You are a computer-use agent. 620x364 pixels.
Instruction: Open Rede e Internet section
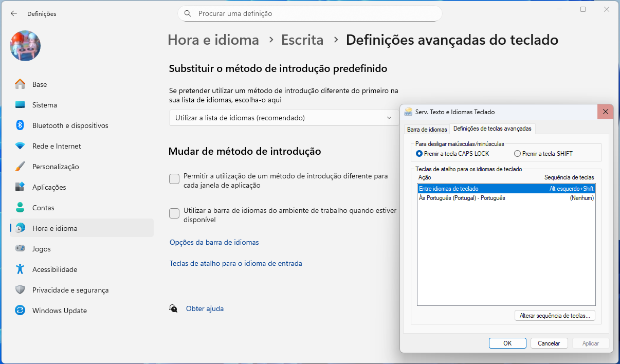pyautogui.click(x=57, y=146)
